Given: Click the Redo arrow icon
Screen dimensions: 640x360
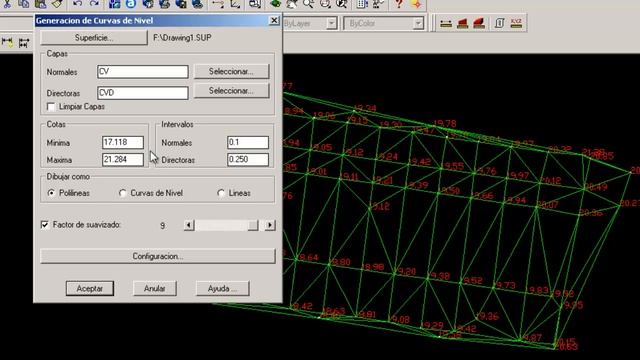Looking at the screenshot, I should tap(94, 4).
